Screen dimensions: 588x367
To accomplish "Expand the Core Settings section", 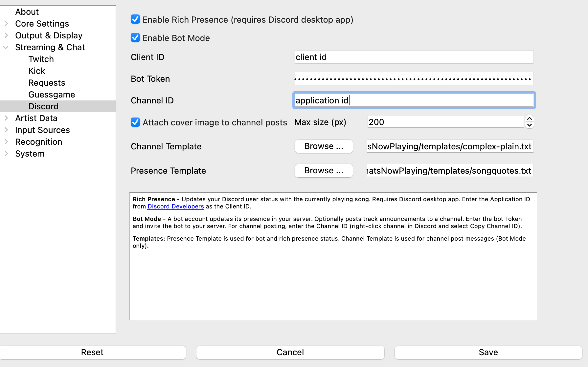I will (x=6, y=24).
